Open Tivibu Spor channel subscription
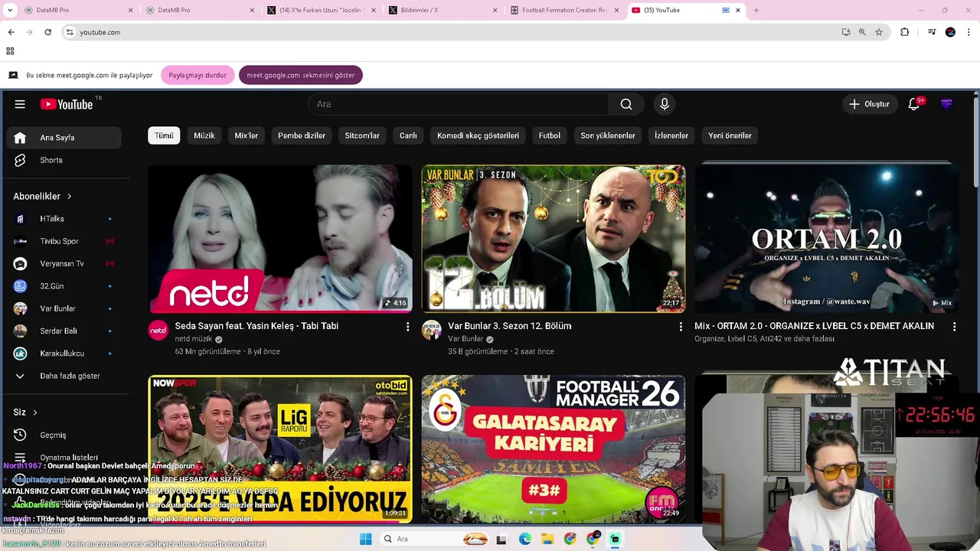 [64, 241]
